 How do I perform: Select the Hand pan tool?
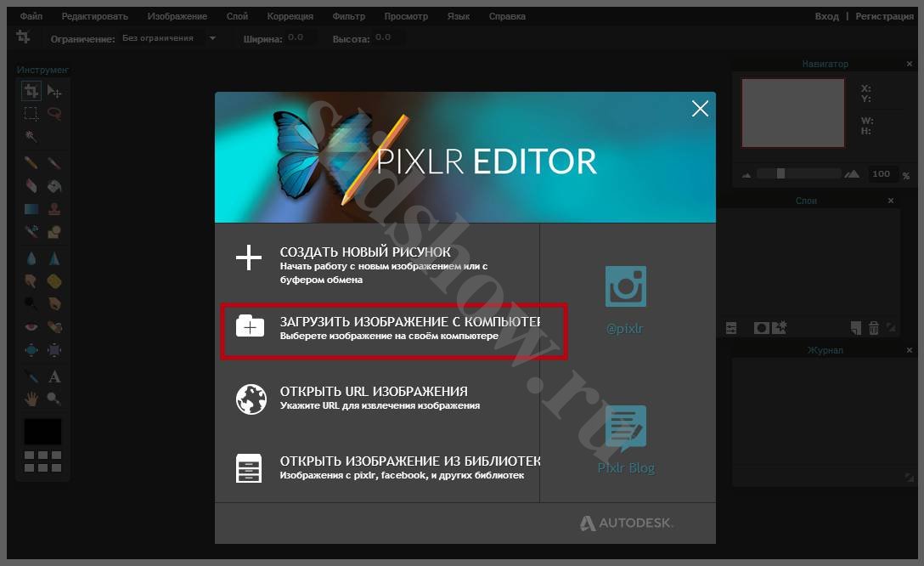click(31, 399)
